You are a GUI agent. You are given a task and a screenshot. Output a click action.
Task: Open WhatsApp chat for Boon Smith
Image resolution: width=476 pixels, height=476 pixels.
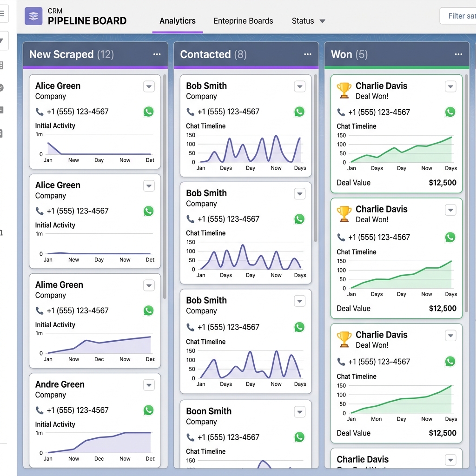pos(299,437)
